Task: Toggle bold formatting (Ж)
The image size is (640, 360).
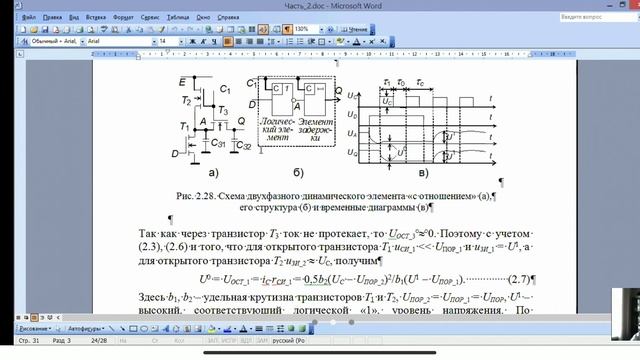Action: 192,42
